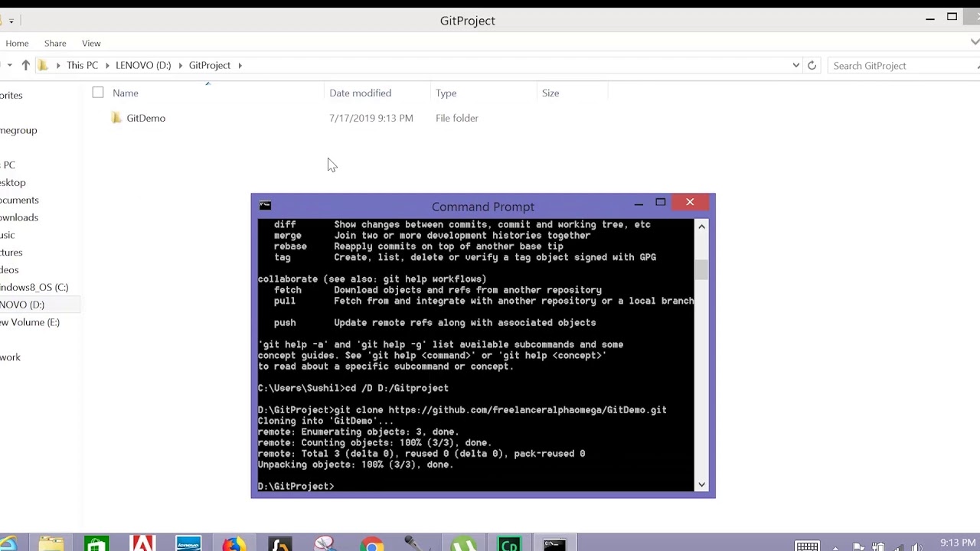Open Command Prompt system menu icon
This screenshot has height=551, width=980.
coord(265,205)
